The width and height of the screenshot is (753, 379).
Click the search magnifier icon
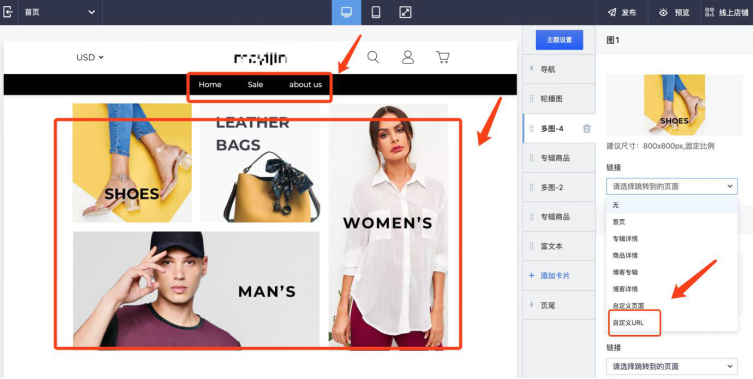(x=373, y=57)
